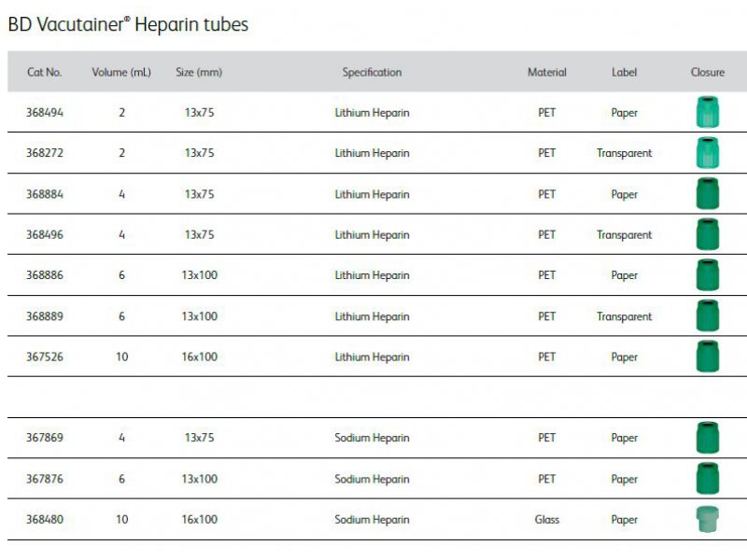Select catalog number 368886

click(x=44, y=275)
